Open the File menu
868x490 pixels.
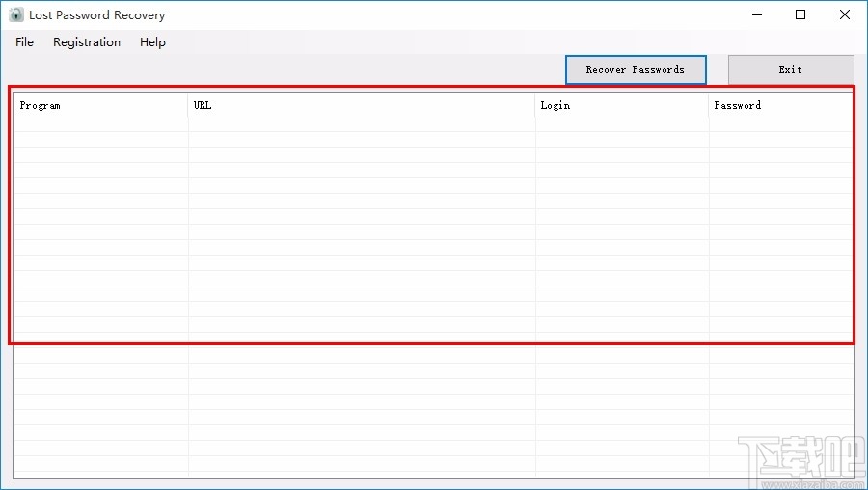[24, 42]
